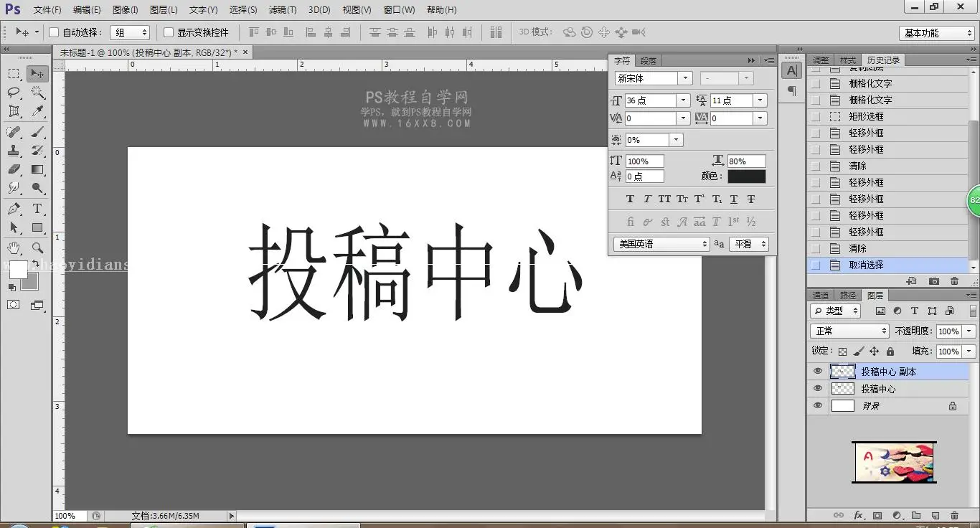
Task: Click the background color swatch
Action: click(29, 281)
